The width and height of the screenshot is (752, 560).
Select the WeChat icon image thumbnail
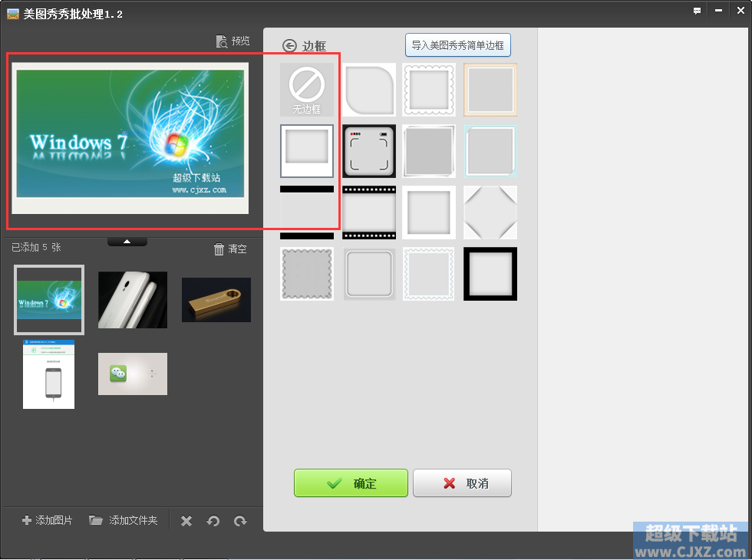133,374
